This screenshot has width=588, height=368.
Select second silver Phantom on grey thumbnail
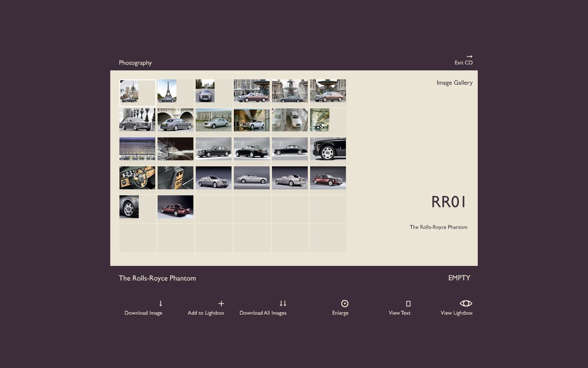click(x=290, y=178)
